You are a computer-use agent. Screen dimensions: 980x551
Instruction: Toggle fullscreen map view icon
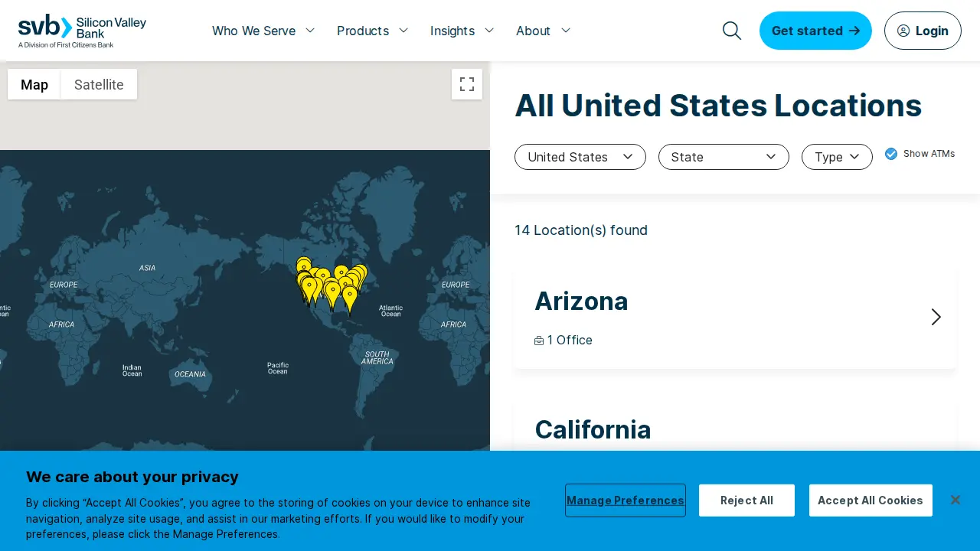pos(467,84)
